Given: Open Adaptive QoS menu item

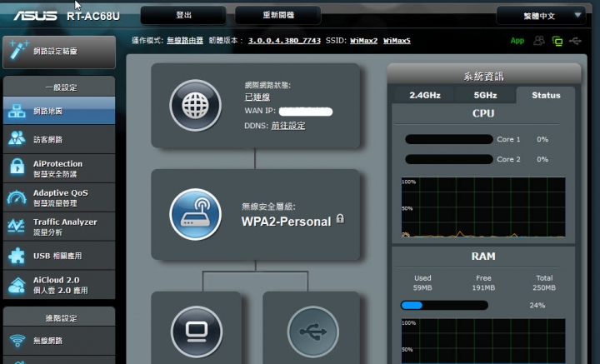Looking at the screenshot, I should (x=59, y=197).
